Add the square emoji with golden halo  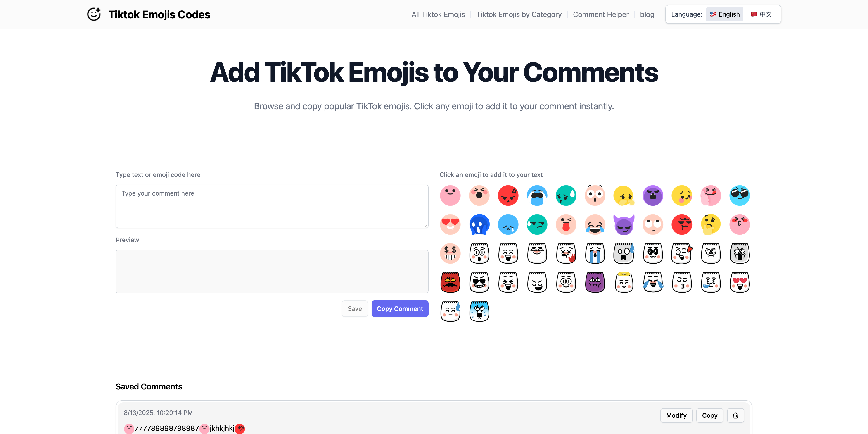coord(624,282)
